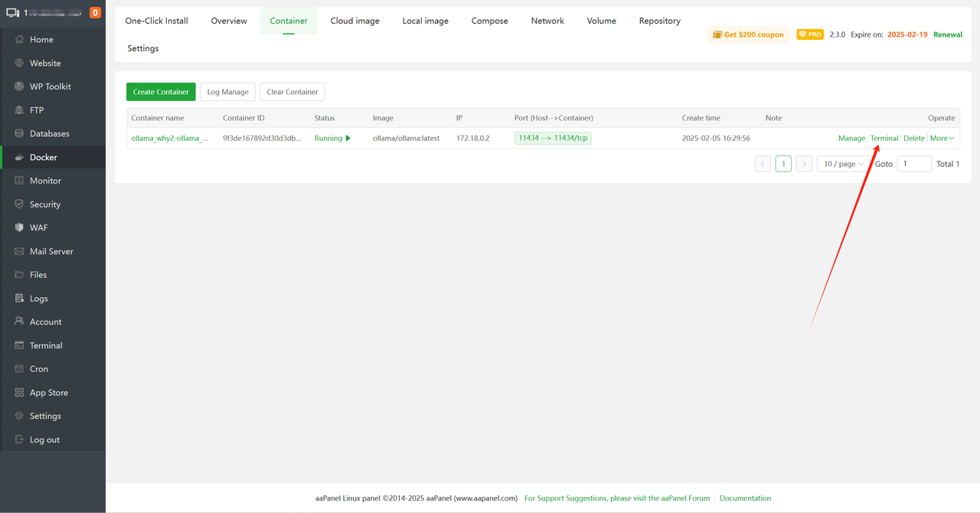Click the orange notification badge showing 0

pyautogui.click(x=95, y=12)
